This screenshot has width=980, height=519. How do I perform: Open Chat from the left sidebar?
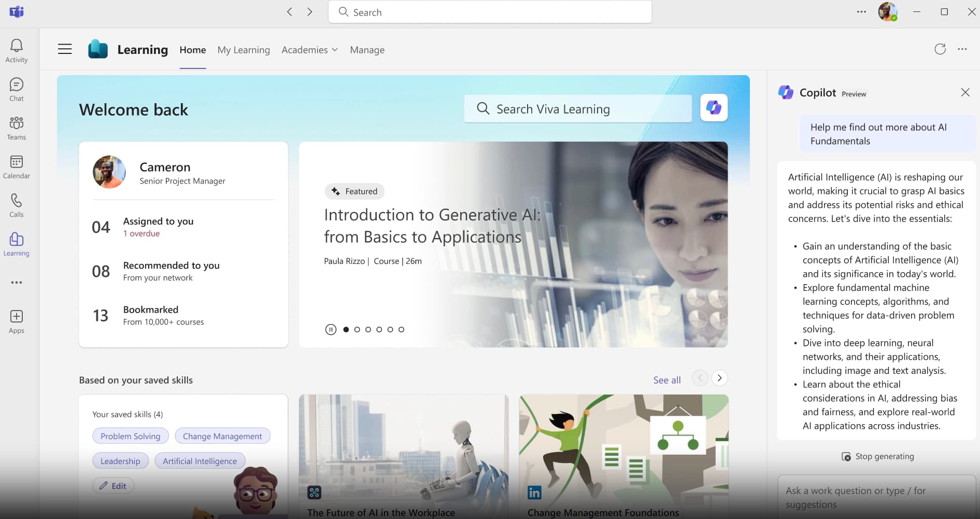coord(17,89)
